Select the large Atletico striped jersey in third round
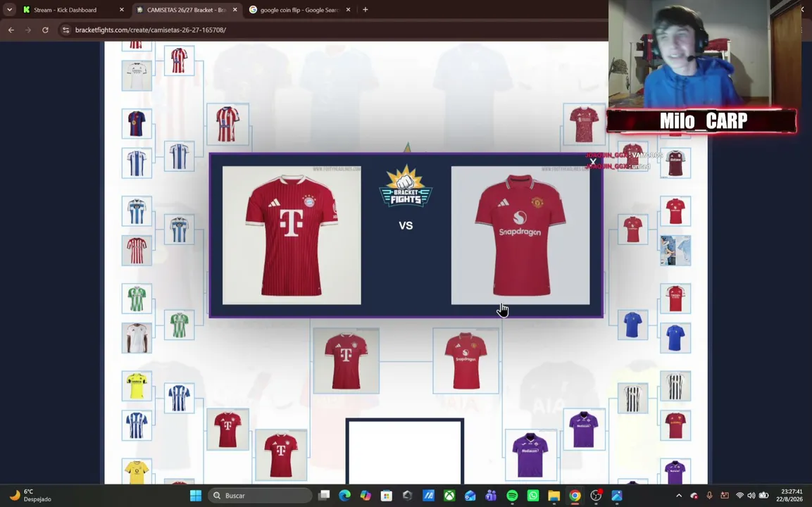The height and width of the screenshot is (507, 812). [228, 125]
